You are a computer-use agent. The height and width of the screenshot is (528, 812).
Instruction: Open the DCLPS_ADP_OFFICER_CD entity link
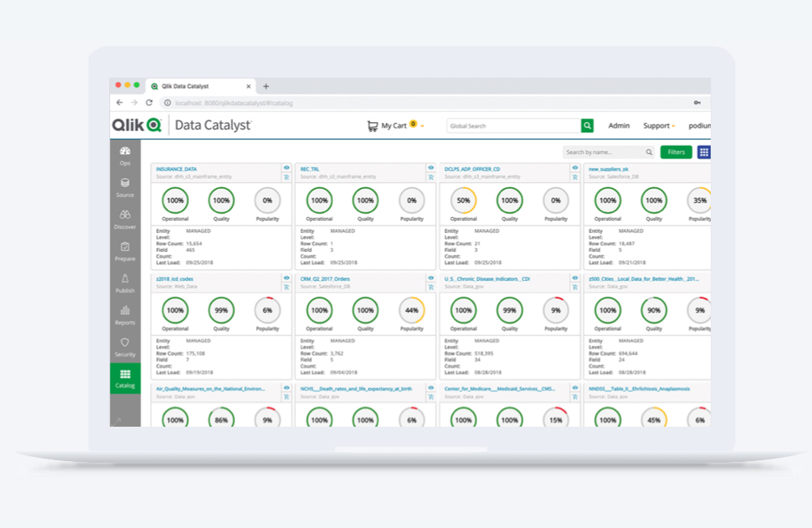[472, 169]
